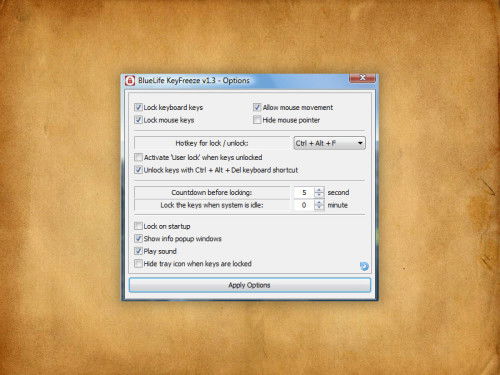Enable Hide mouse pointer checkbox

[x=257, y=120]
